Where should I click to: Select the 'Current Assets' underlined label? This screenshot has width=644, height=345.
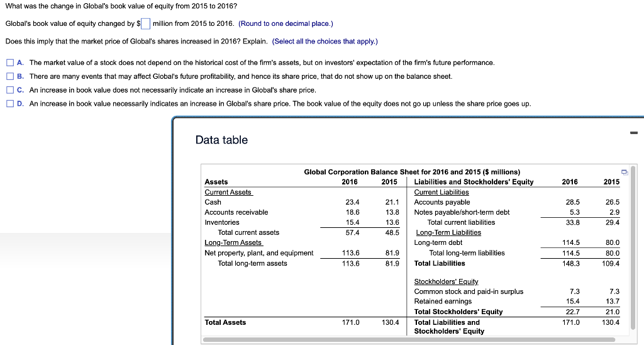tap(228, 192)
